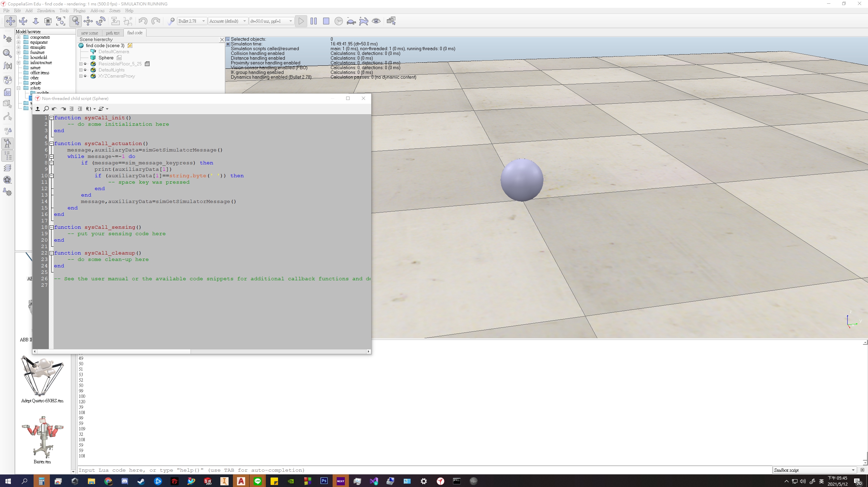Toggle the visualization eye icon in toolbar

click(x=376, y=21)
